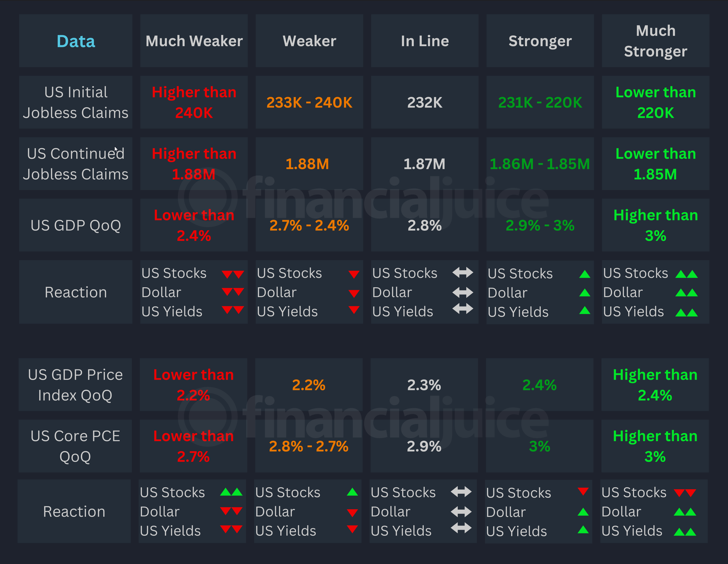Select the In Line column header
This screenshot has height=564, width=728.
(x=425, y=41)
